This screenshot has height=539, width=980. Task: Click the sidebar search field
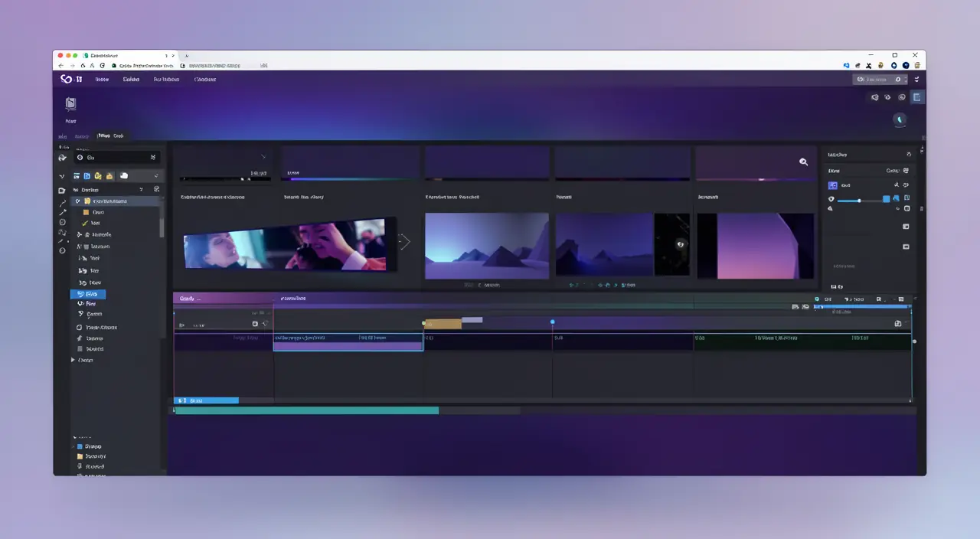point(117,157)
